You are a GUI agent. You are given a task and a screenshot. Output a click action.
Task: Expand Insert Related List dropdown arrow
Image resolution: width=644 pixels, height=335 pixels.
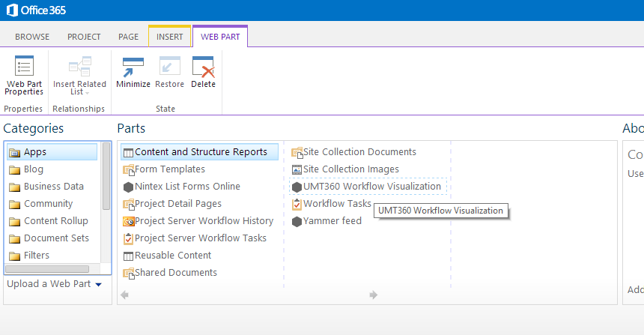click(87, 94)
